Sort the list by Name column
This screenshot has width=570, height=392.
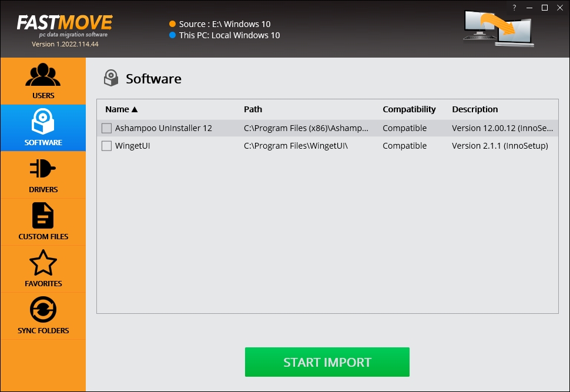122,109
